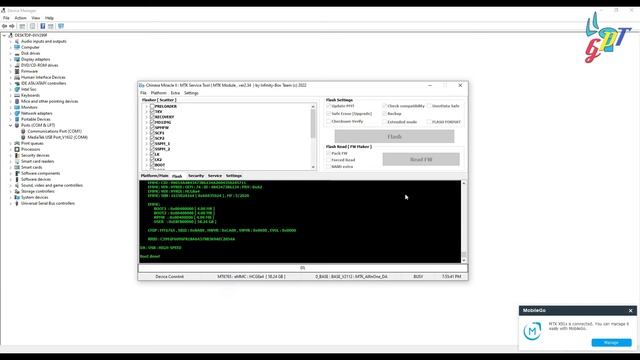Collapse the DESKTOP root tree node
Screen dimensions: 640x360
point(4,36)
